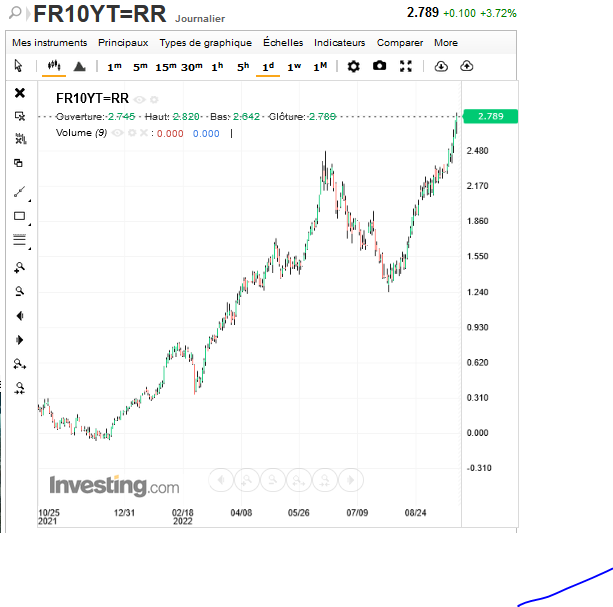Click the overlay magnifier with crossed arrows button

[x=324, y=480]
